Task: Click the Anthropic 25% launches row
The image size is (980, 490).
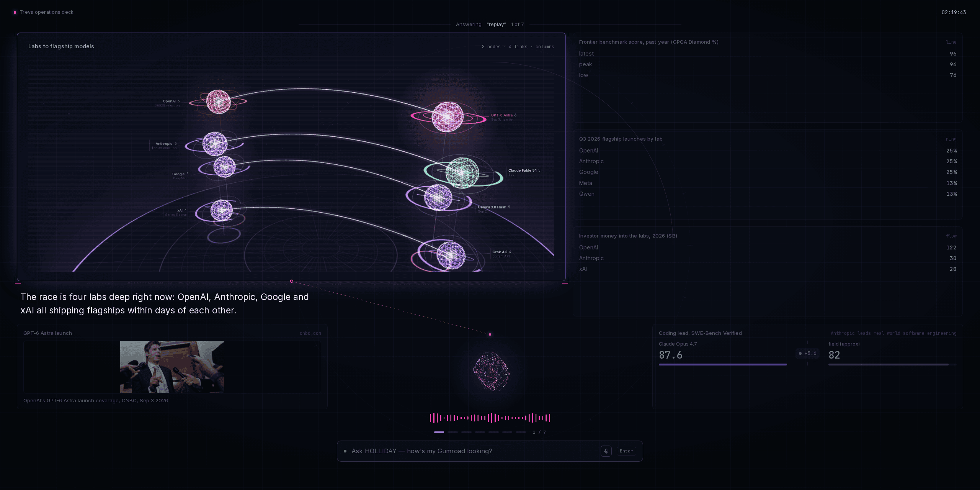Action: (768, 161)
